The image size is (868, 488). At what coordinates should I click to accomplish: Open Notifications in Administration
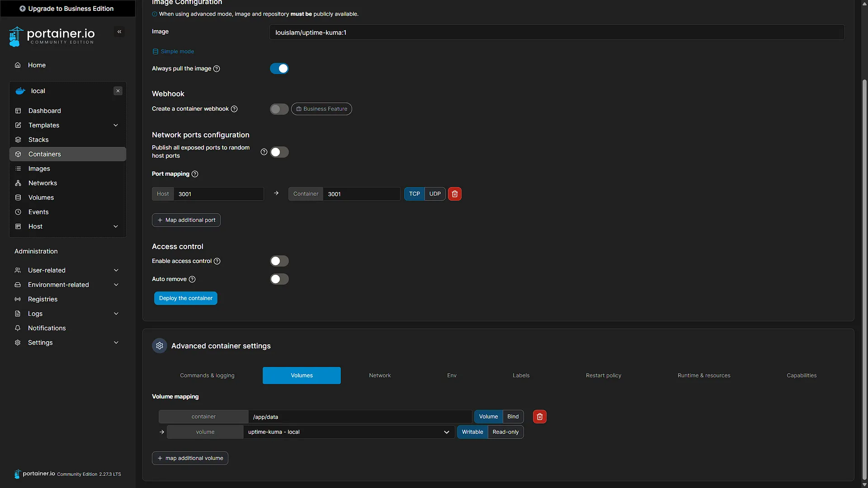[67, 328]
